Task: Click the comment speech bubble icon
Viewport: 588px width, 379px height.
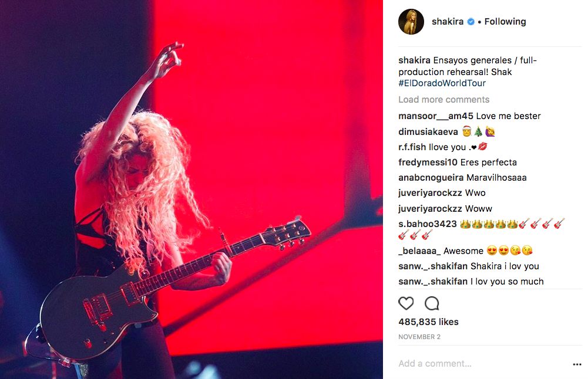Action: click(432, 303)
